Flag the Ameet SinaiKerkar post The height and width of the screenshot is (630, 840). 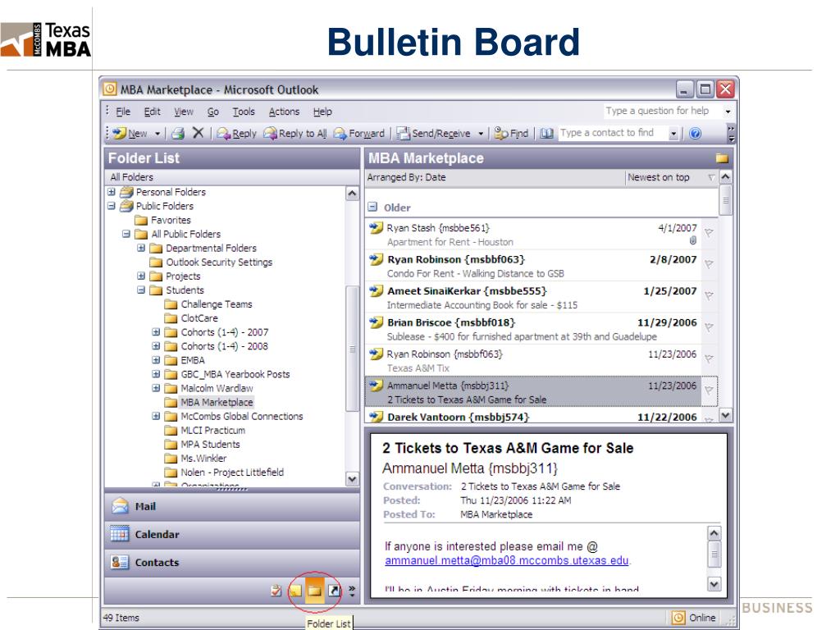tap(709, 295)
